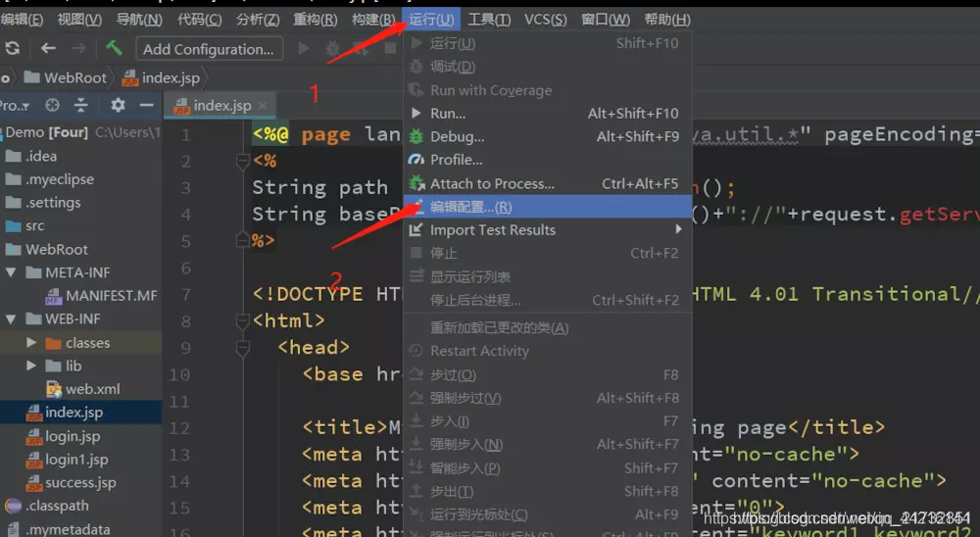
Task: Click line number 7 in the gutter
Action: [x=185, y=294]
